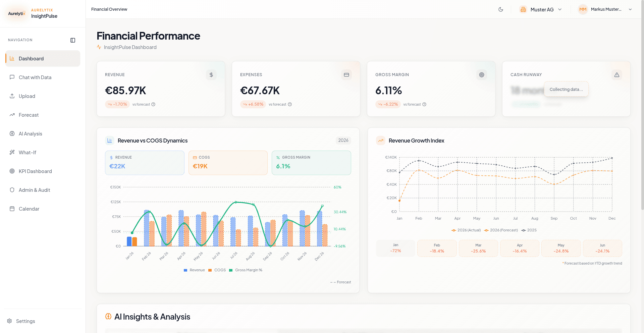The image size is (644, 333).
Task: Open Settings at the bottom of the sidebar
Action: click(25, 321)
